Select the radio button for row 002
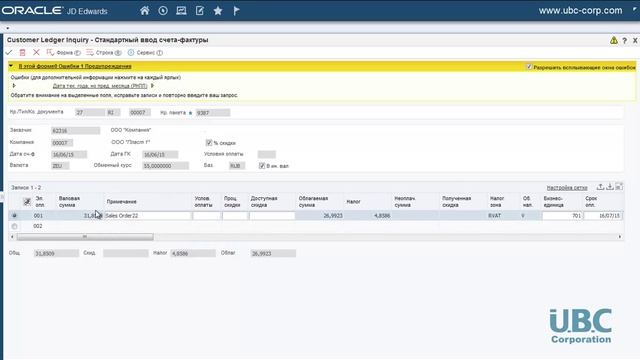The width and height of the screenshot is (640, 360). click(x=14, y=226)
